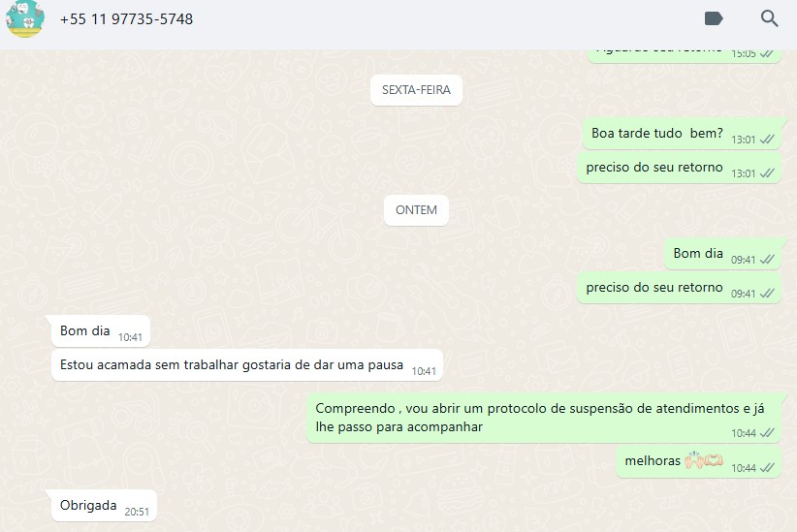797x532 pixels.
Task: Click the SEXTA-FEIRA date divider
Action: point(416,90)
